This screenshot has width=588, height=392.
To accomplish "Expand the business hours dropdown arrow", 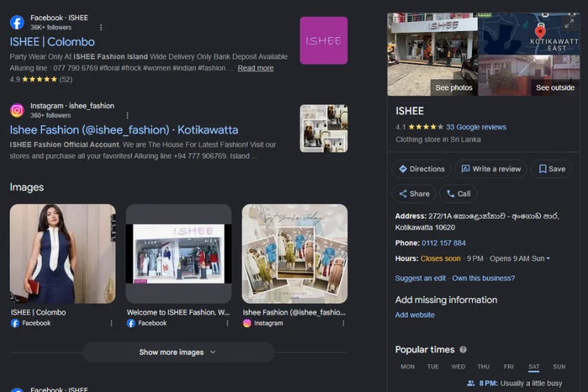I will (x=548, y=259).
